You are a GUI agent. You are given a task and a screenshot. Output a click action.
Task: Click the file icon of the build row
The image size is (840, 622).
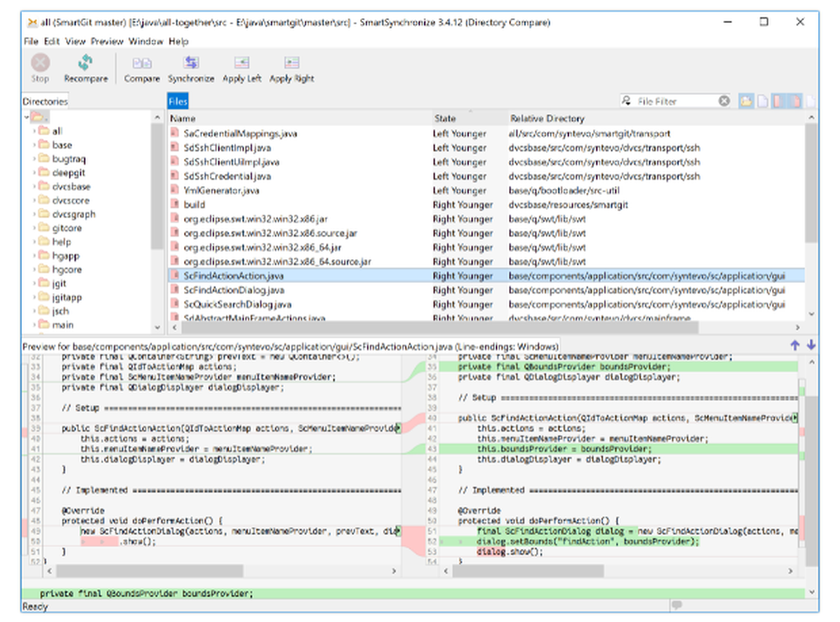175,204
